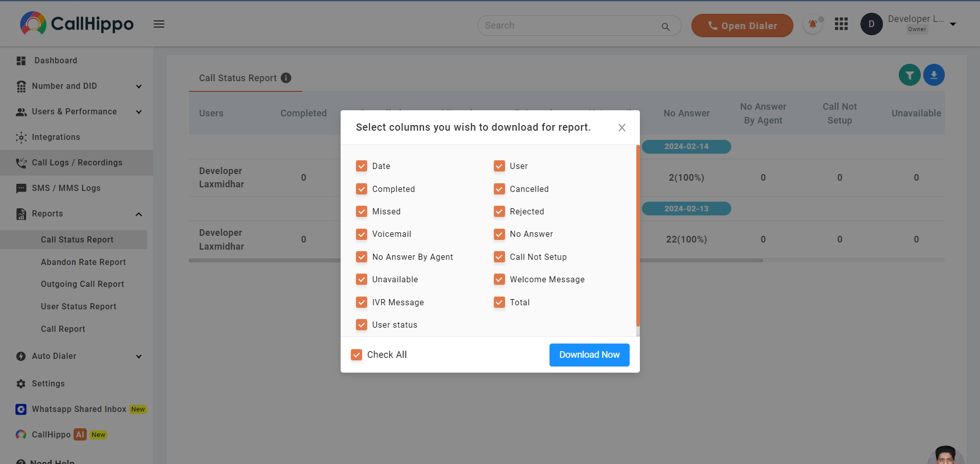
Task: Collapse the Reports section chevron
Action: pos(139,214)
